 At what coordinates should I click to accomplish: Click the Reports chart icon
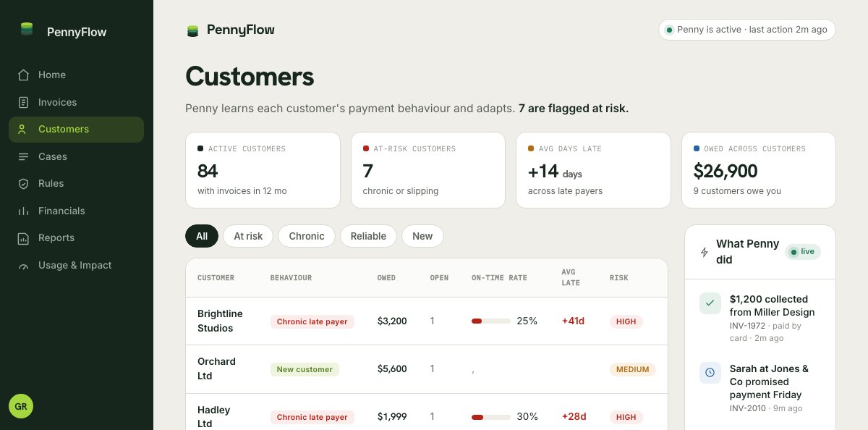(x=23, y=237)
